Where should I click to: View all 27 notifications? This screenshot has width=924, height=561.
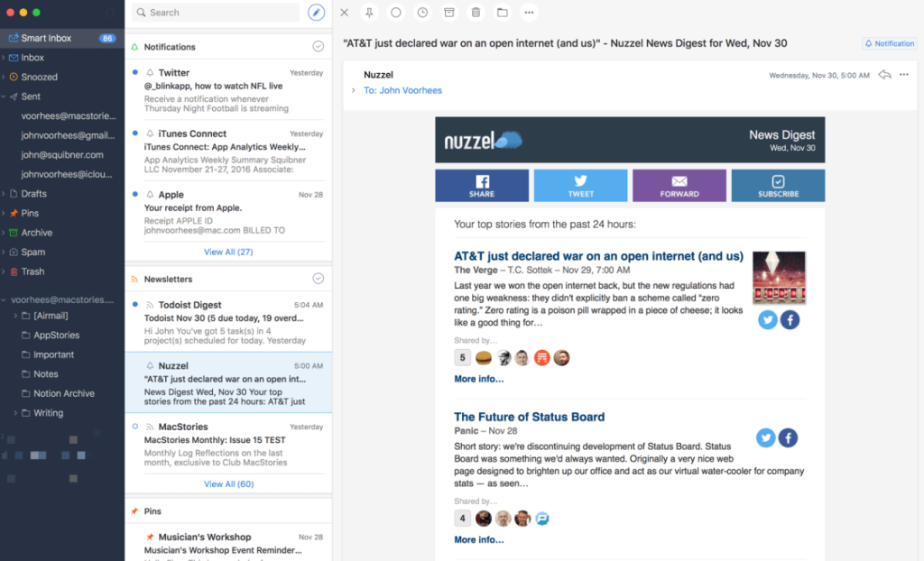pyautogui.click(x=228, y=252)
